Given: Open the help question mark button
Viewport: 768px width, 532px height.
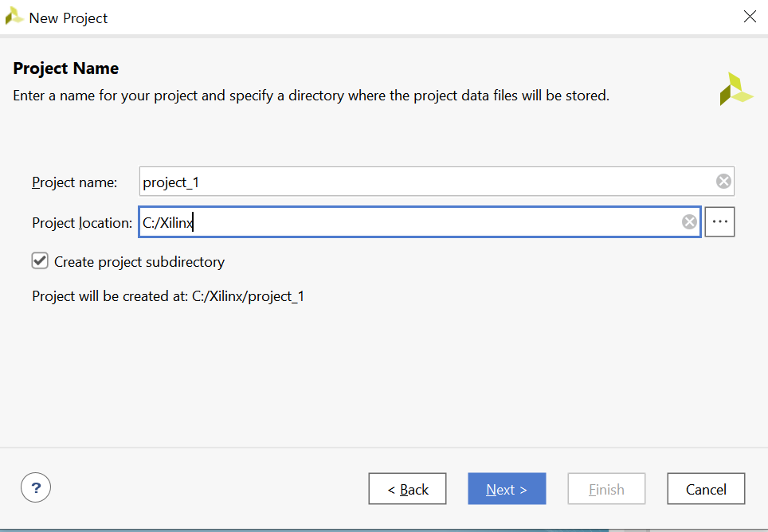Looking at the screenshot, I should coord(36,488).
